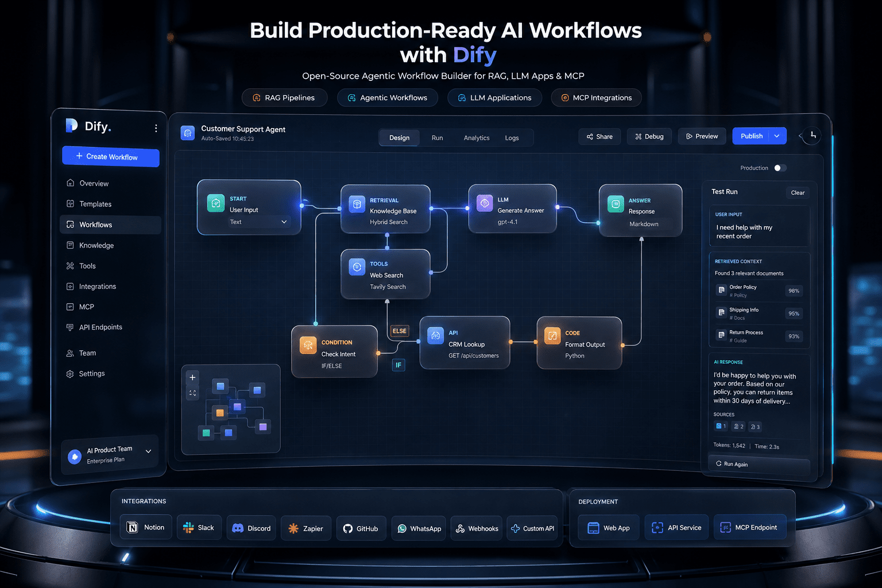This screenshot has width=882, height=588.
Task: Clear the Test Run panel
Action: pyautogui.click(x=798, y=193)
